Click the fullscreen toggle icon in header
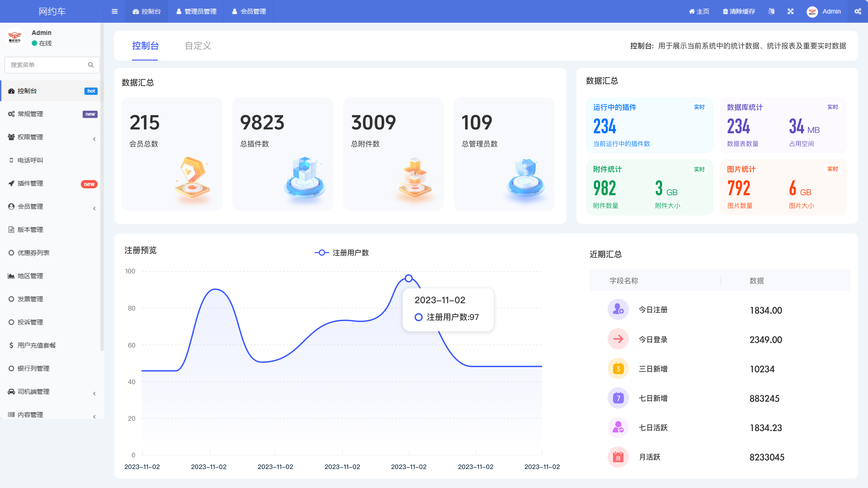Image resolution: width=868 pixels, height=488 pixels. [790, 12]
